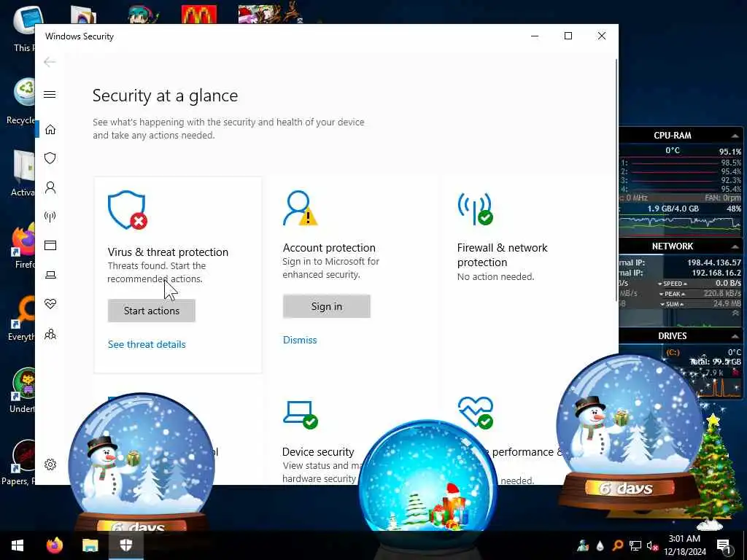Open Virus & threat protection shield in sidebar
The height and width of the screenshot is (560, 747).
click(x=50, y=158)
